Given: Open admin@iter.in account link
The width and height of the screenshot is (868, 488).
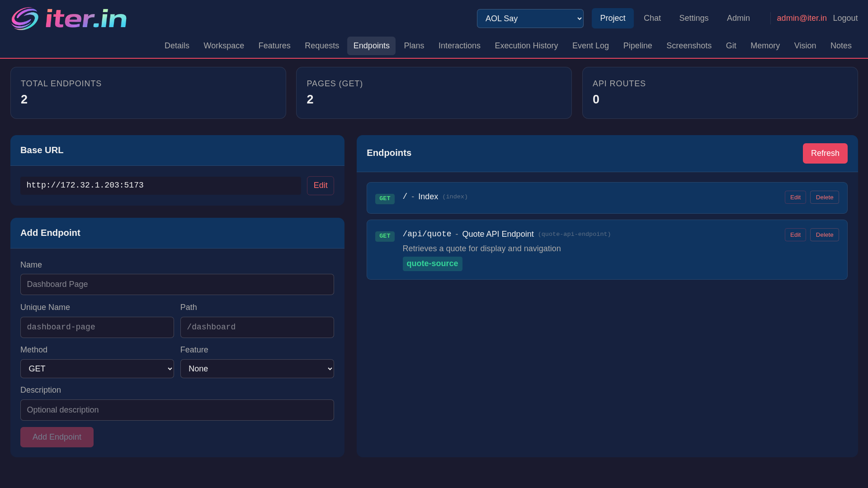Looking at the screenshot, I should pos(802,18).
